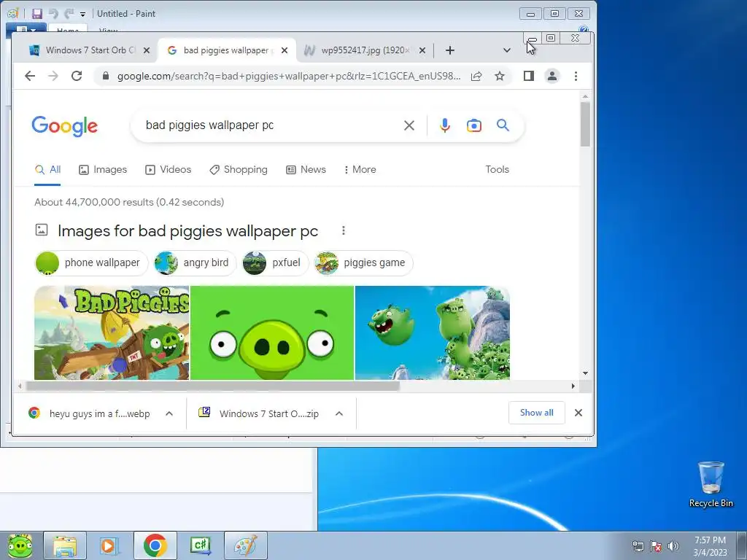Click the site padlock icon in address bar

pyautogui.click(x=105, y=76)
